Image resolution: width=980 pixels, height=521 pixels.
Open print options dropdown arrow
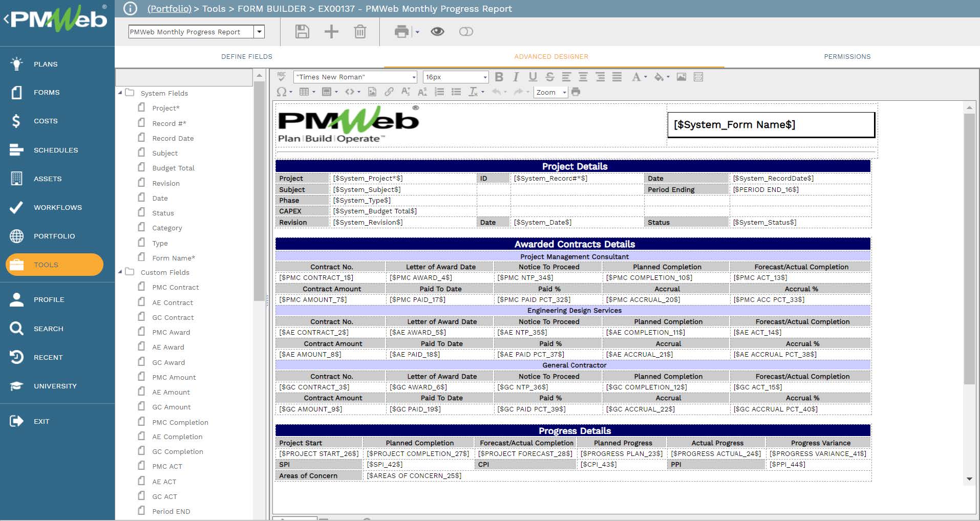417,32
